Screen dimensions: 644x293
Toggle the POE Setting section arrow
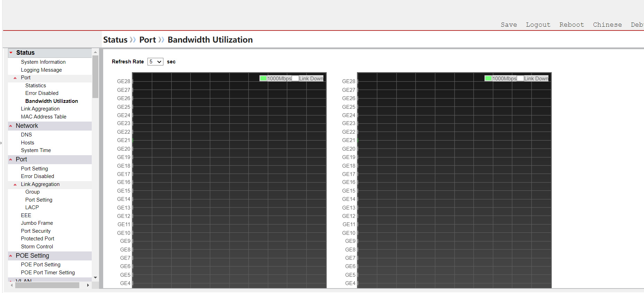click(11, 256)
